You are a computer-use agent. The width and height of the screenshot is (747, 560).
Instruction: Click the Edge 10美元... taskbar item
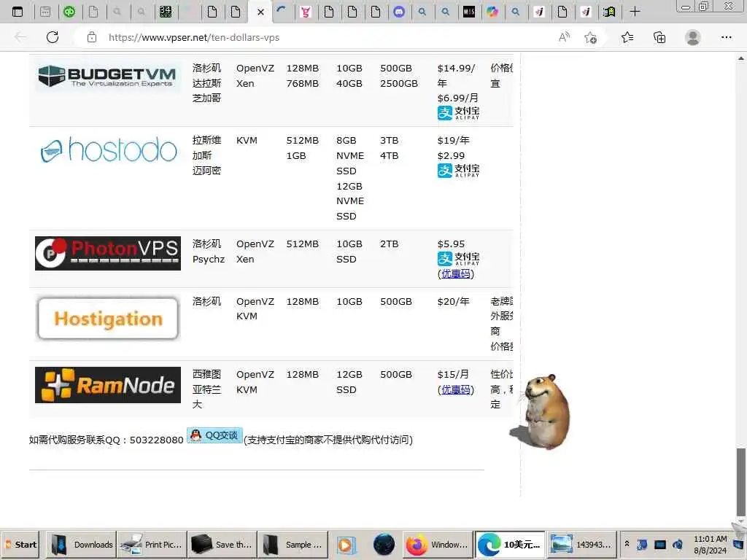tap(510, 545)
